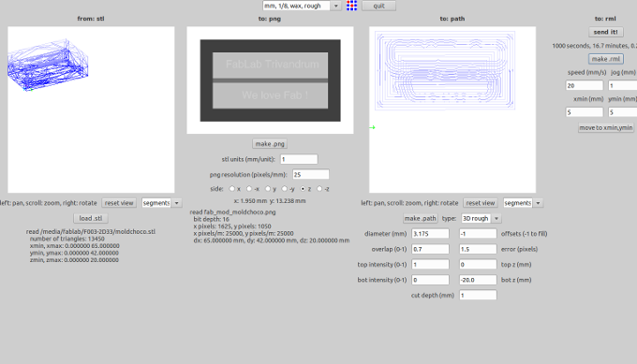Screen dimensions: 637x364
Task: Click the 3D stl wireframe model preview
Action: point(48,65)
